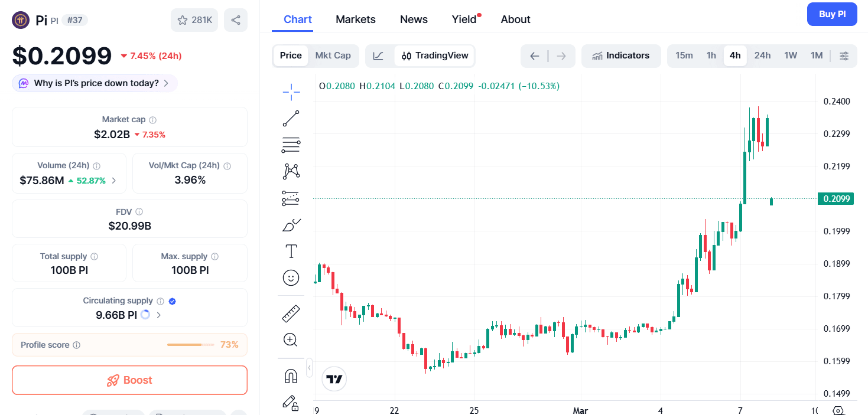Toggle the drawing lock tool
The height and width of the screenshot is (415, 868).
click(x=291, y=404)
